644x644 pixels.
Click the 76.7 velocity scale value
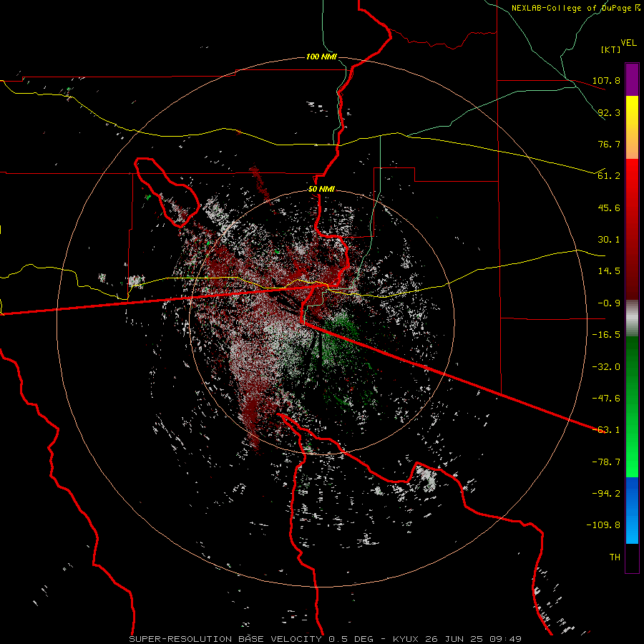point(609,144)
